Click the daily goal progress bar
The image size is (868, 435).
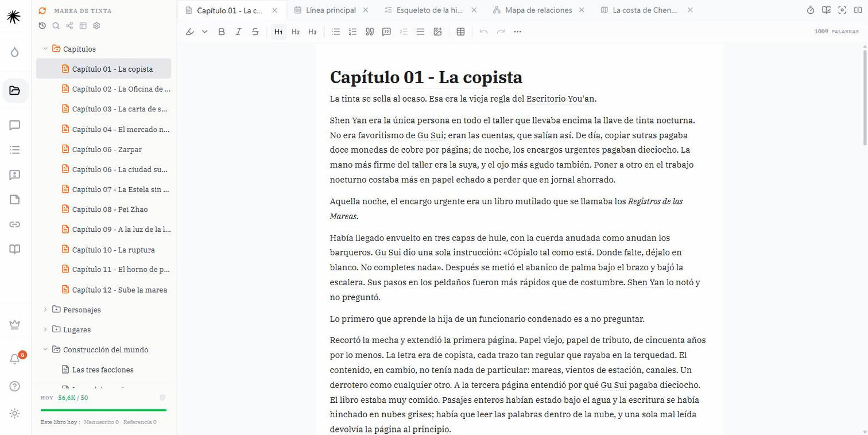pyautogui.click(x=103, y=410)
